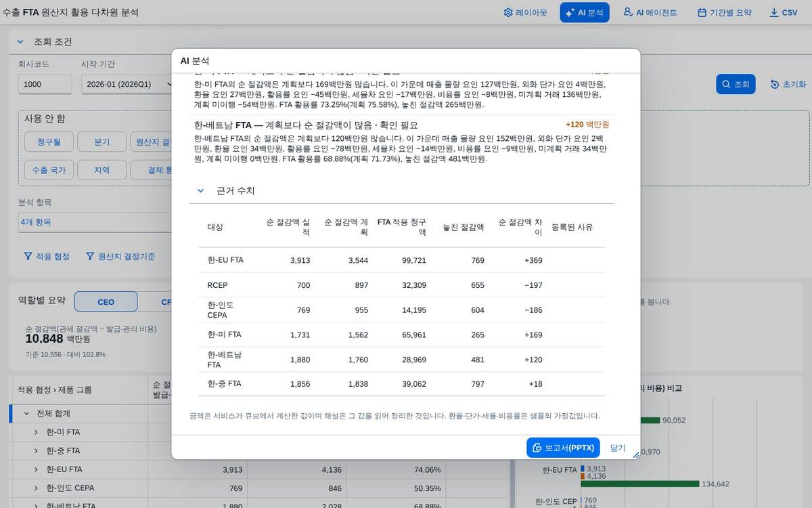Click the 초기화 reset icon button
The image size is (812, 508).
(775, 84)
